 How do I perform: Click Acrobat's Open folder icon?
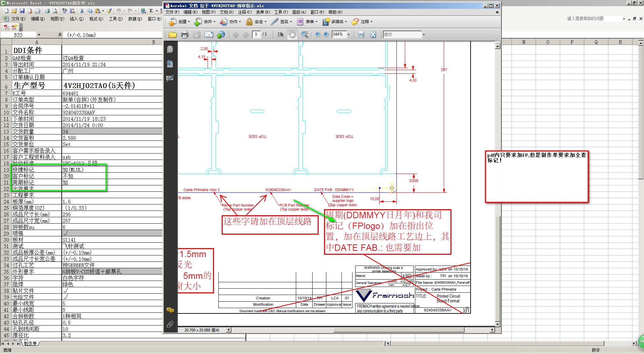172,34
